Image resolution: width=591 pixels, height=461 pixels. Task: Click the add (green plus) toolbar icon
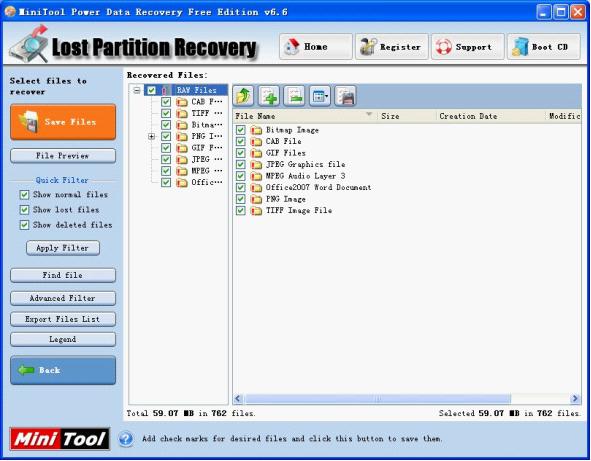click(269, 96)
